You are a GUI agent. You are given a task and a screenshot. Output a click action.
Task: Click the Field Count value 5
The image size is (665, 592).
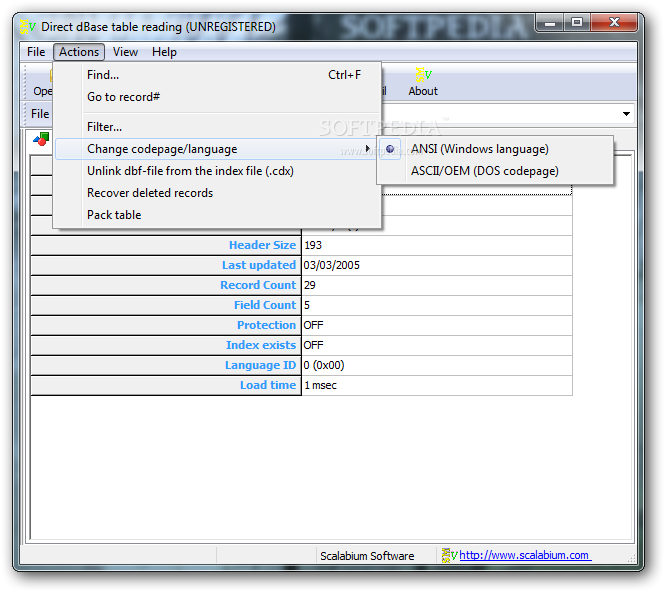click(307, 305)
